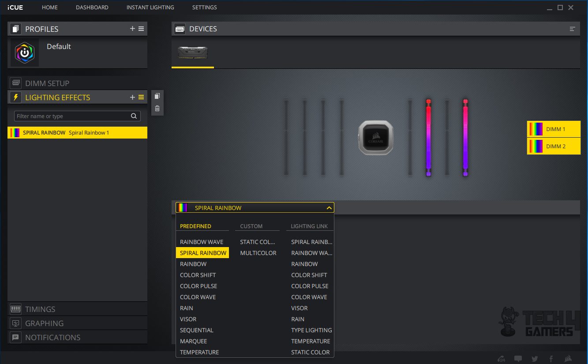The width and height of the screenshot is (588, 364).
Task: Open the Devices panel options menu icon
Action: coord(573,29)
